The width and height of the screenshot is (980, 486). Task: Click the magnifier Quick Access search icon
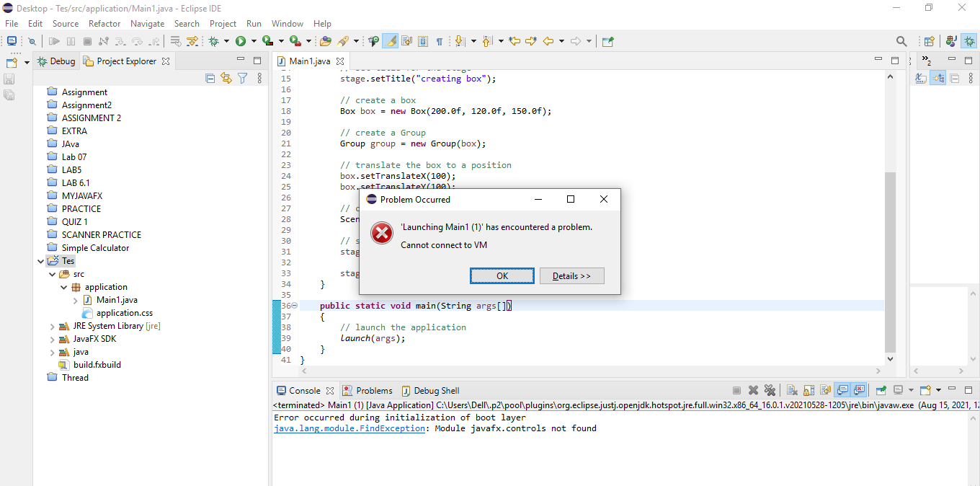901,42
